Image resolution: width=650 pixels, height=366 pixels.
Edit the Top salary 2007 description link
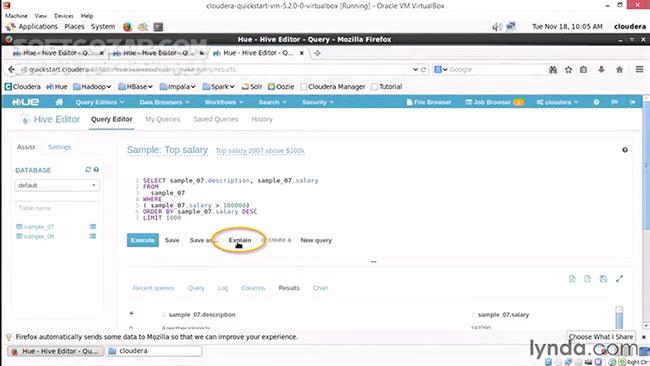tap(260, 151)
